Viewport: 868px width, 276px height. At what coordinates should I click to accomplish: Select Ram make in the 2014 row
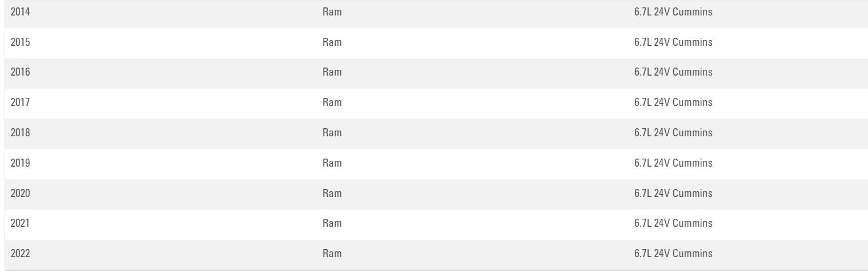click(332, 12)
